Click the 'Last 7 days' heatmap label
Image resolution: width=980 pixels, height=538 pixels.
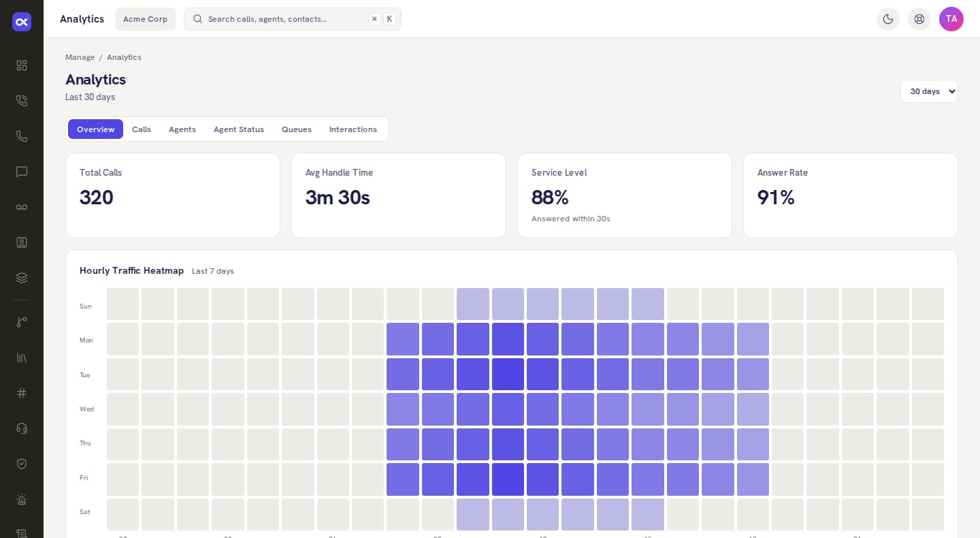coord(213,271)
